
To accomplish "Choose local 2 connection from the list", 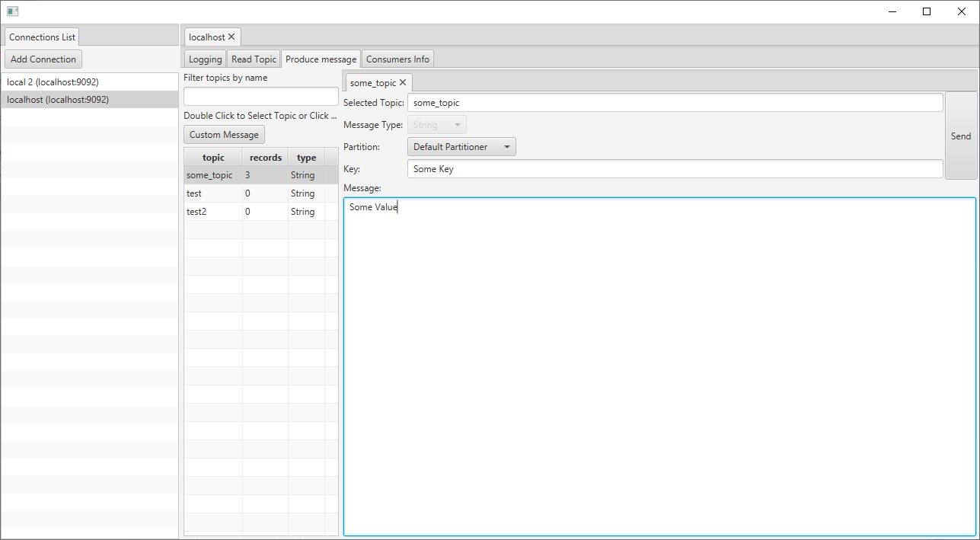I will click(53, 81).
